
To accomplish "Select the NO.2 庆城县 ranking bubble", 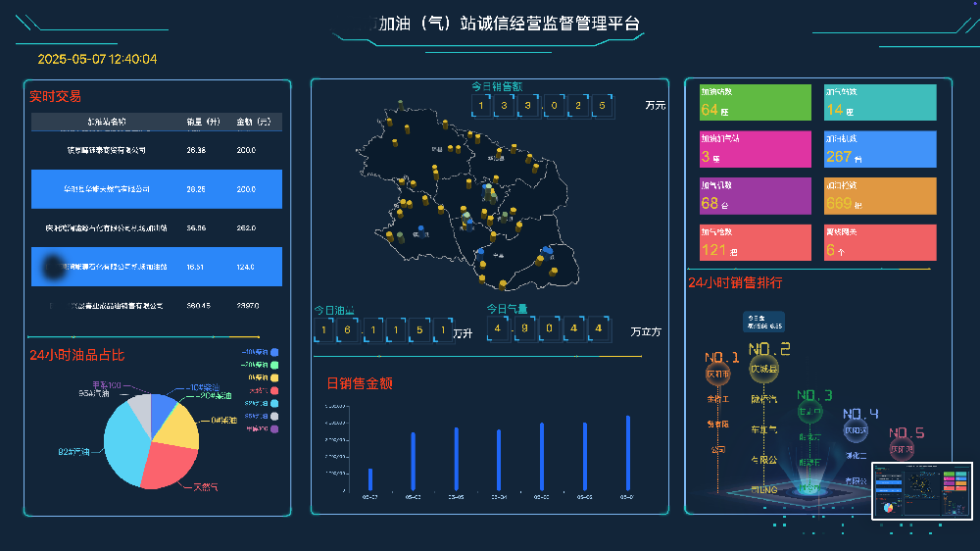I will (x=763, y=369).
